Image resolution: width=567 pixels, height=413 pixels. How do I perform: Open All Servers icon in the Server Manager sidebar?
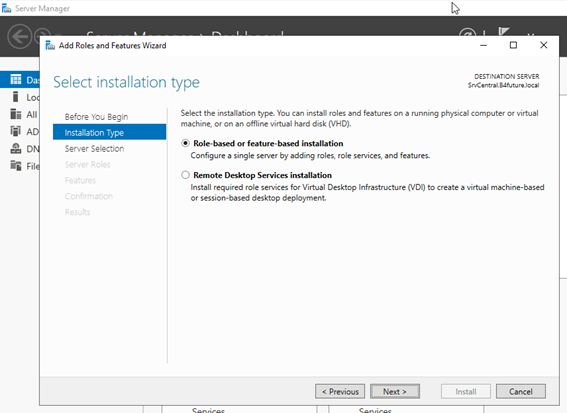tap(16, 114)
